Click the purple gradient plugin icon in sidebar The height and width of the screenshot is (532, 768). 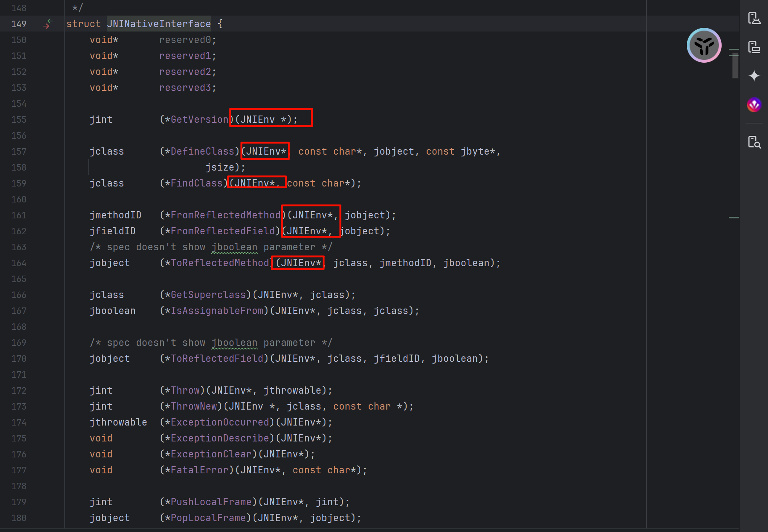(754, 105)
